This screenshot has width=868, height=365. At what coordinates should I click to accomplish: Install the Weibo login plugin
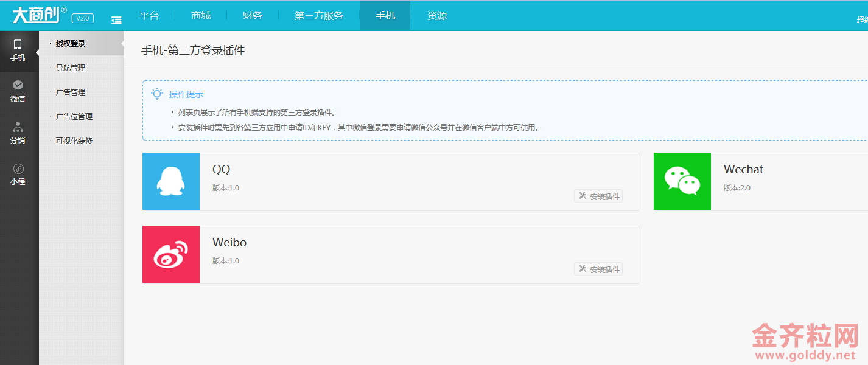(598, 269)
